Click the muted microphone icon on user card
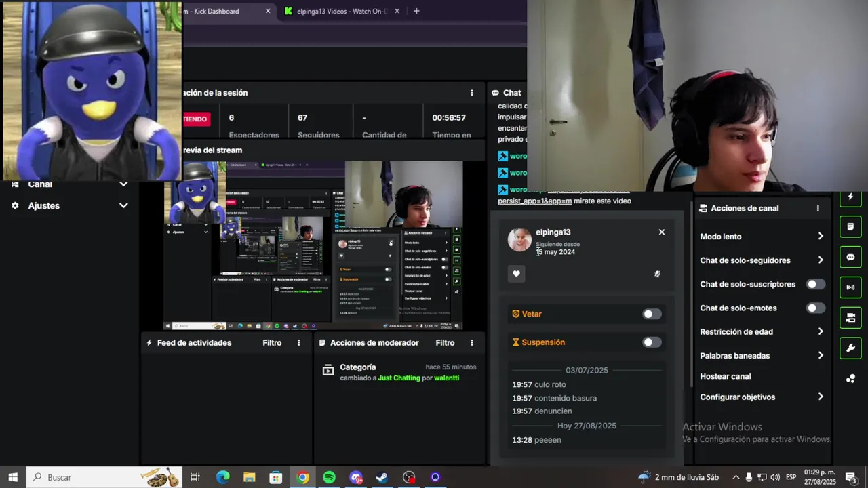Image resolution: width=868 pixels, height=488 pixels. (x=657, y=274)
